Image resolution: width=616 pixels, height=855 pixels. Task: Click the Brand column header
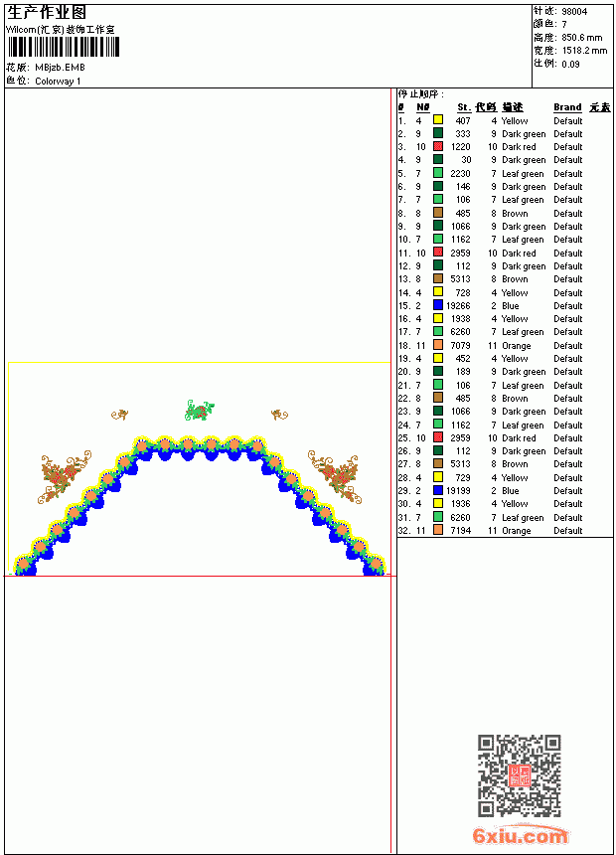click(567, 107)
